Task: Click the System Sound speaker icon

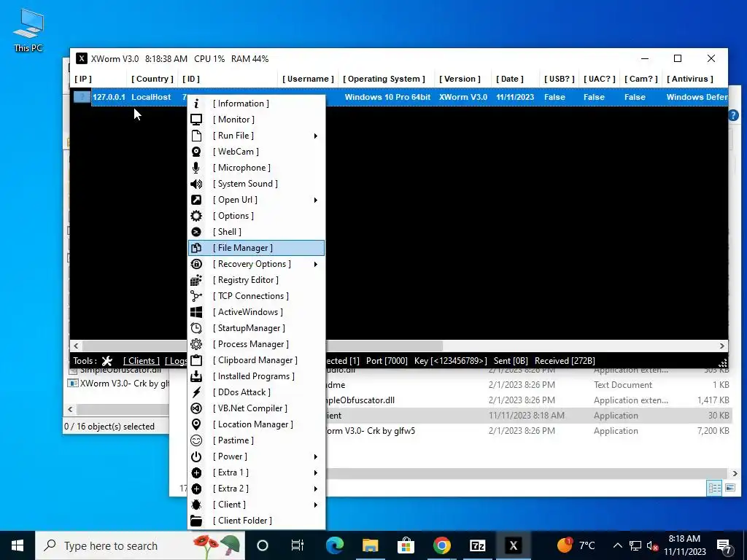Action: pos(196,184)
